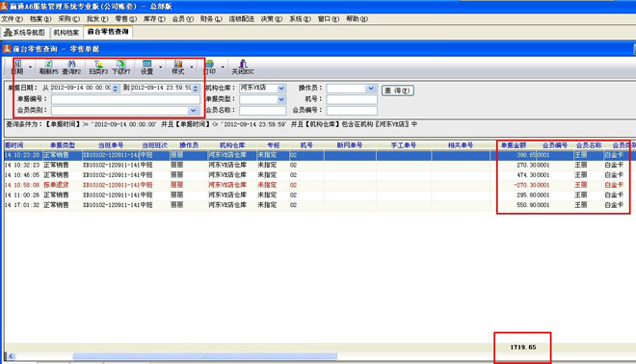The height and width of the screenshot is (364, 636).
Task: Open the 帮助 menu
Action: [x=357, y=18]
